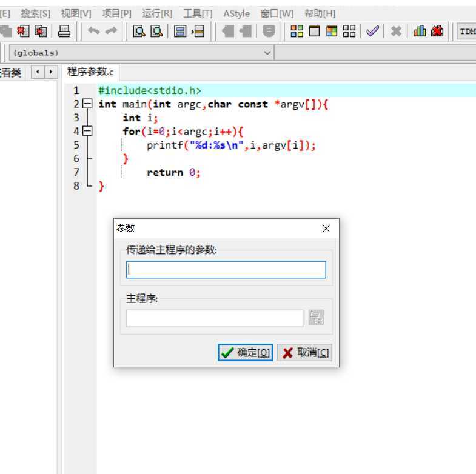Image resolution: width=476 pixels, height=474 pixels.
Task: Click the Rebuild All grid icon
Action: (349, 32)
